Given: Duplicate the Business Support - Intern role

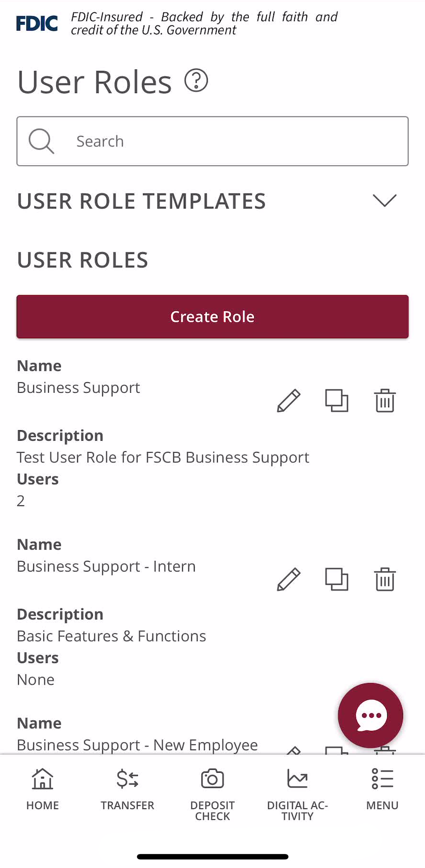Looking at the screenshot, I should pos(336,579).
